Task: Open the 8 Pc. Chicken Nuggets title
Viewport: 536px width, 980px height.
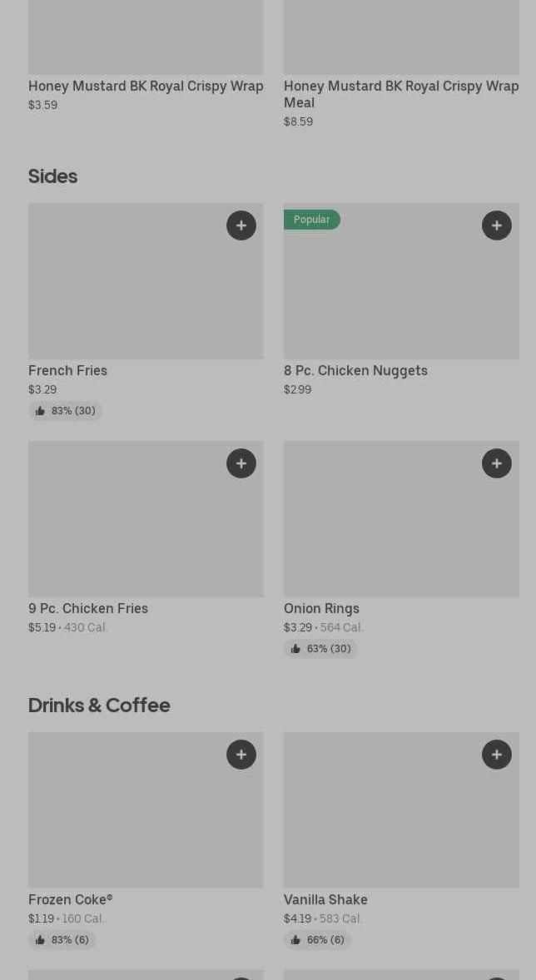Action: point(355,371)
